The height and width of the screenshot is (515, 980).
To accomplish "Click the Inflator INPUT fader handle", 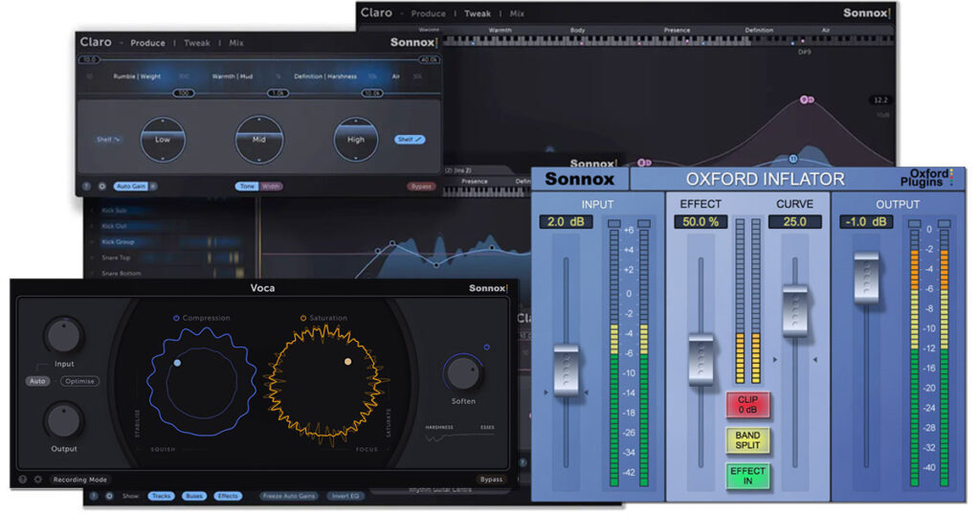I will tap(566, 369).
